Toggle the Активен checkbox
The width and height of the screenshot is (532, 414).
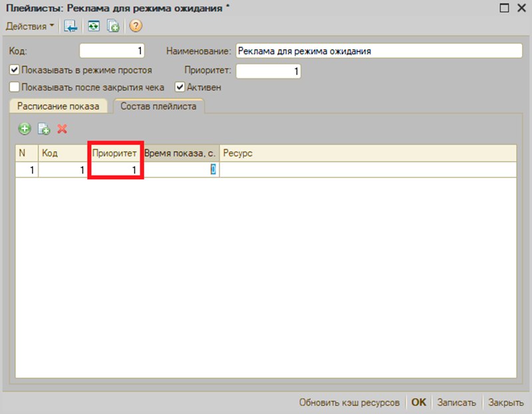(180, 87)
